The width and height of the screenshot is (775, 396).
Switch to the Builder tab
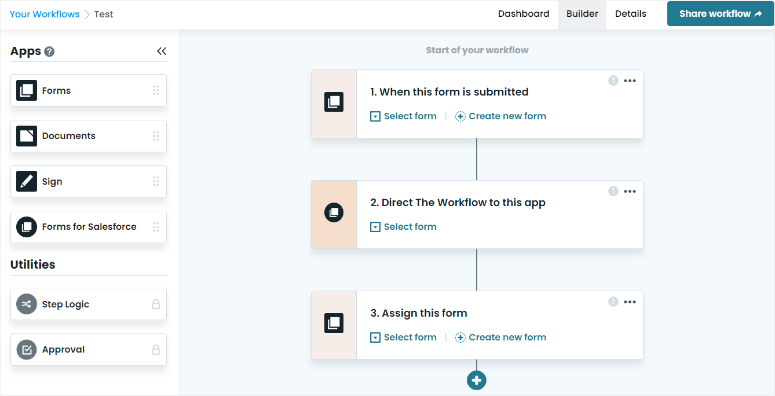point(582,14)
